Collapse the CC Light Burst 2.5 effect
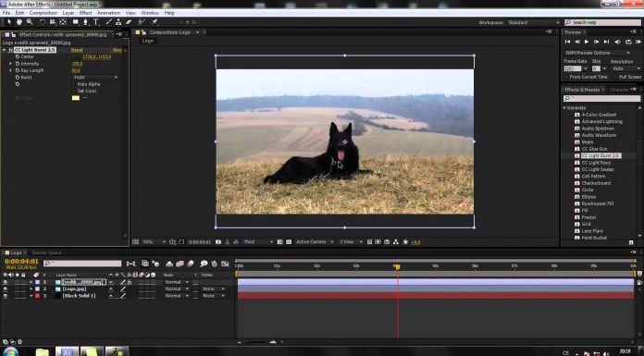Viewport: 644px width, 356px height. (x=5, y=50)
